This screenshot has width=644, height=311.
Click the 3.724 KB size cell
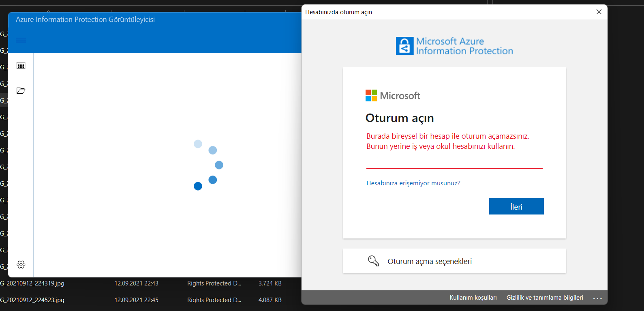pos(270,283)
